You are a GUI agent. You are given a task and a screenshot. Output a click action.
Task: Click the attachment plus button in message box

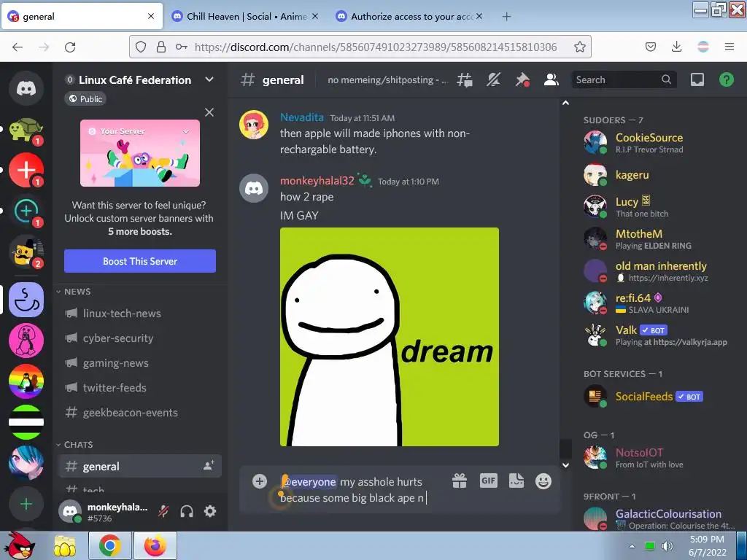259,481
